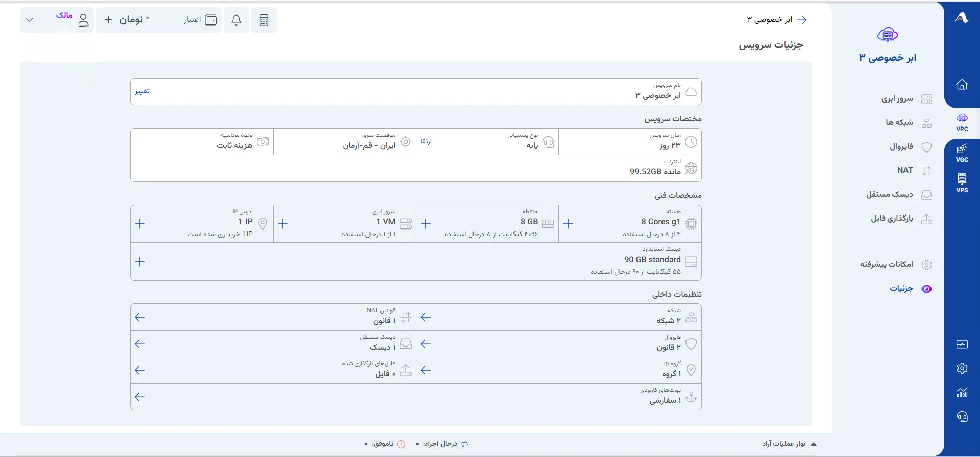Open the calculator icon in top bar
Viewport: 980px width, 457px height.
(264, 20)
